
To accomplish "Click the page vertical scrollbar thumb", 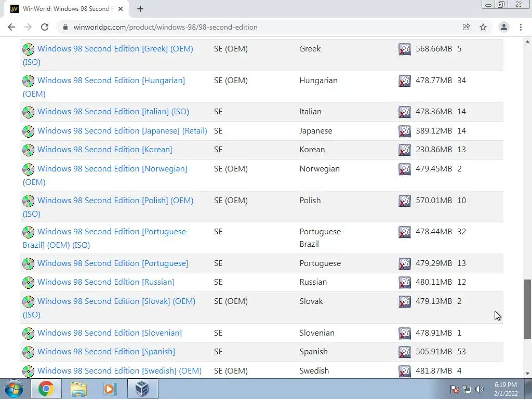I will pos(527,309).
